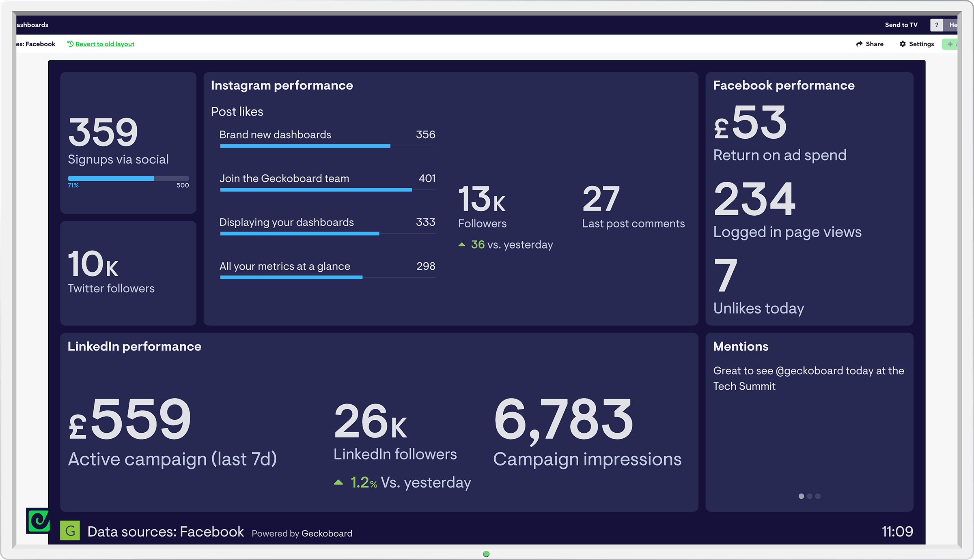Open the Dashboards menu item
Viewport: 974px width, 560px height.
[31, 25]
